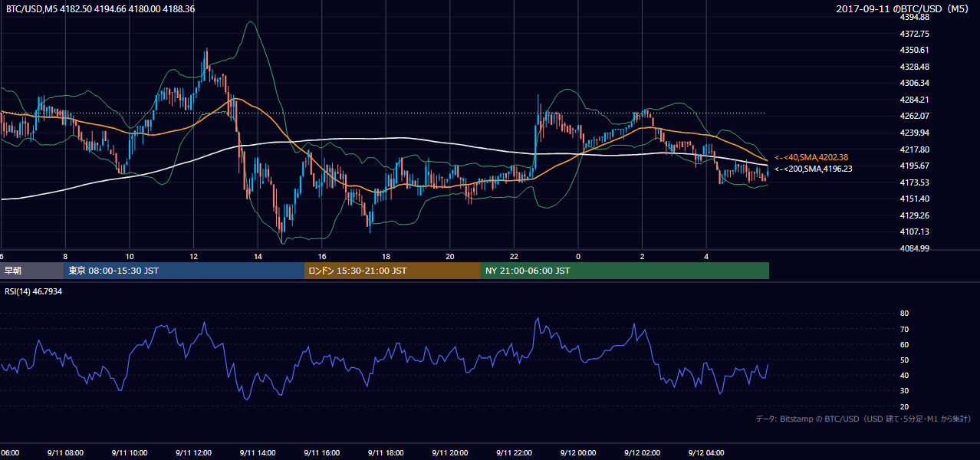Click price axis label 4350.61

(x=915, y=50)
